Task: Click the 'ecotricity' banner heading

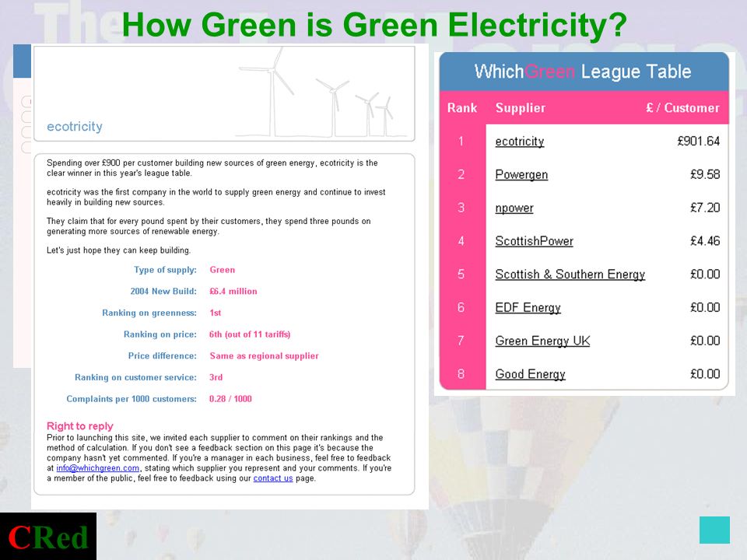Action: (75, 127)
